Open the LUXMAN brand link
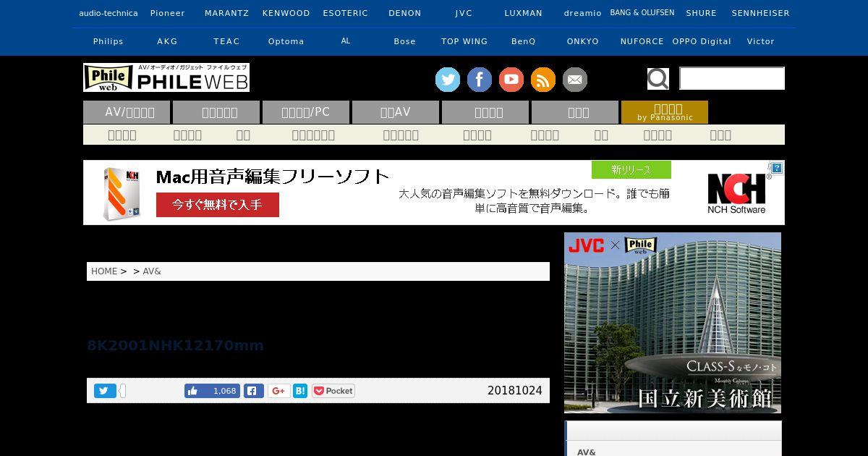 (x=524, y=13)
